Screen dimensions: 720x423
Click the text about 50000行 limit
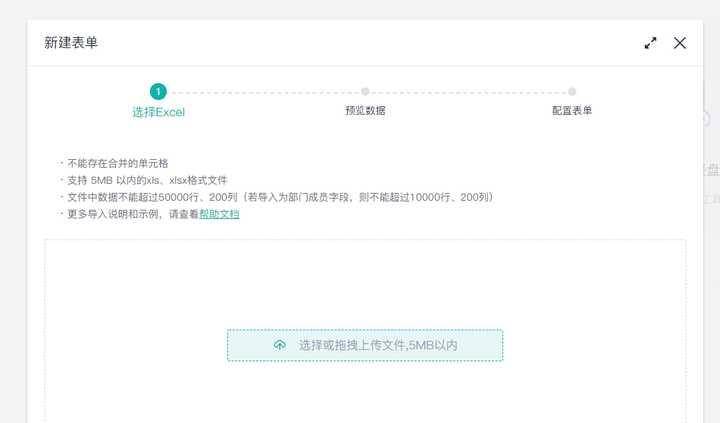pos(280,197)
